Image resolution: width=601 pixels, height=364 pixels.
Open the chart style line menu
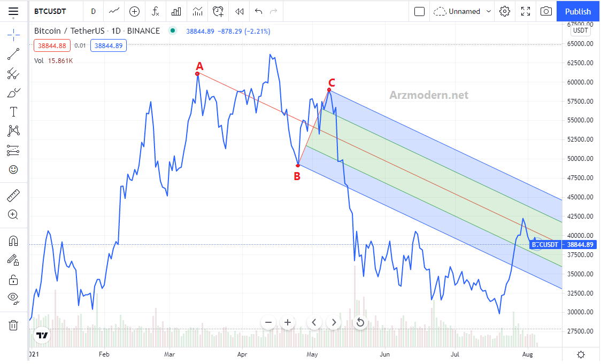click(114, 12)
